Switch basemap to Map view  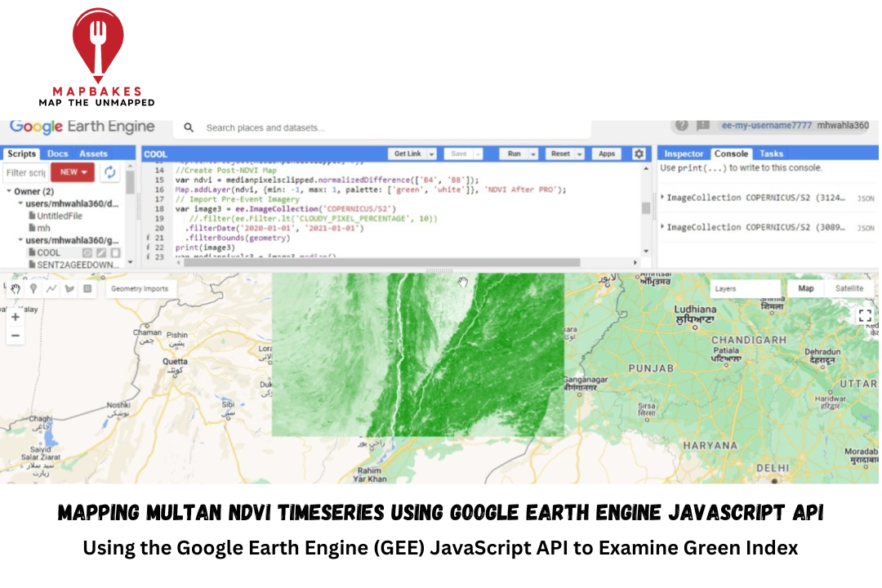[x=805, y=288]
